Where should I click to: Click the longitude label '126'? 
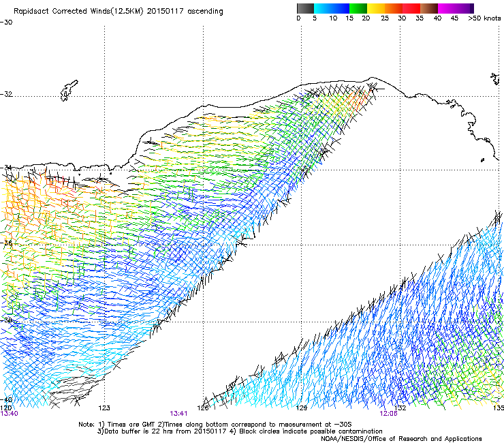[x=203, y=408]
